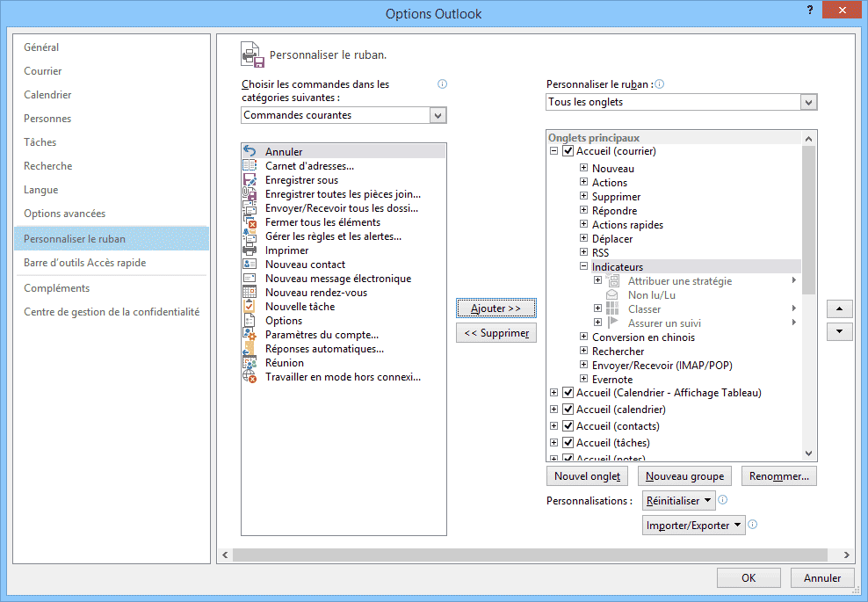Viewport: 868px width, 602px height.
Task: Click the Travailler en mode hors connexion icon
Action: coord(250,377)
